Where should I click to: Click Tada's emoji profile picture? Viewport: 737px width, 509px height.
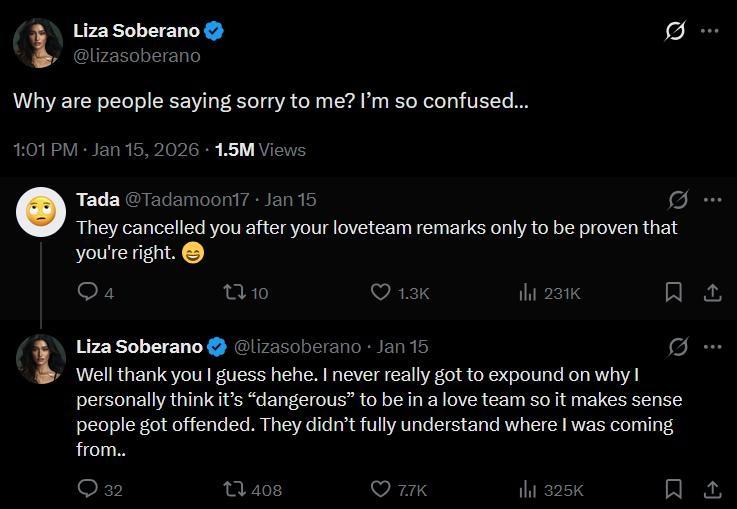pos(41,211)
